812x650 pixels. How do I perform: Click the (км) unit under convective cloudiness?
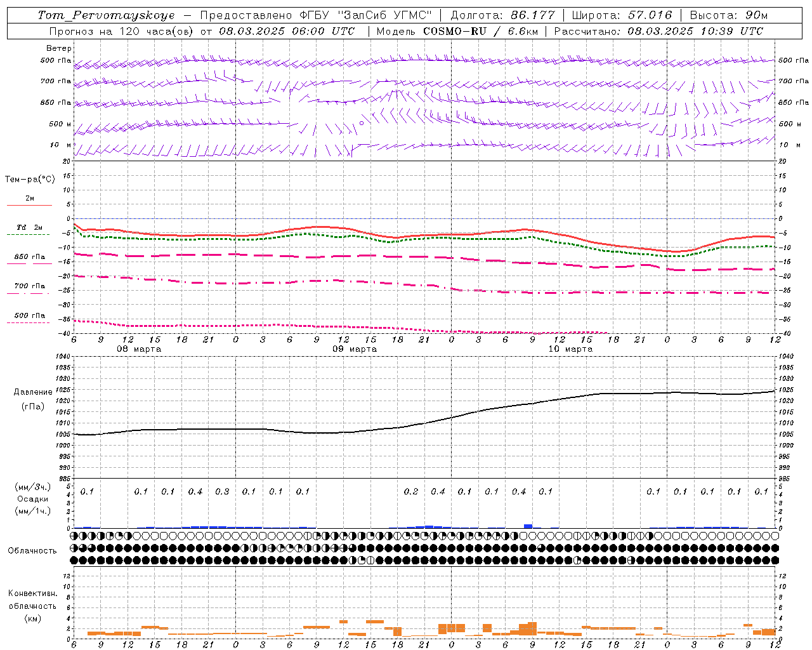pyautogui.click(x=33, y=618)
